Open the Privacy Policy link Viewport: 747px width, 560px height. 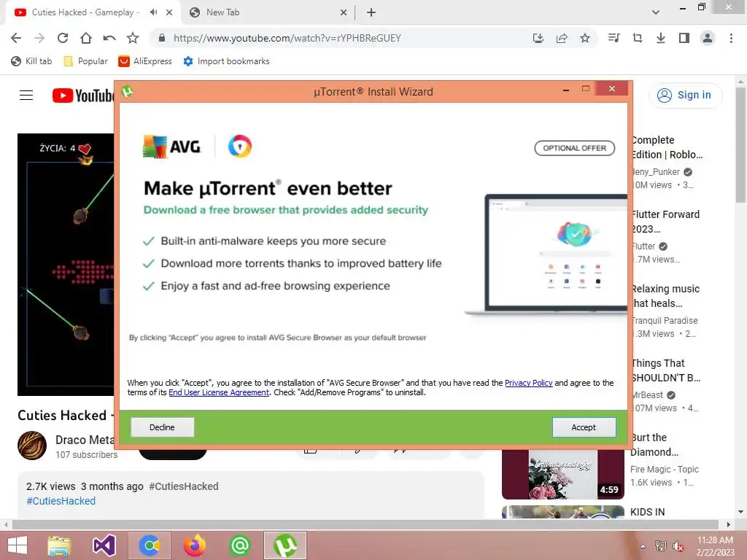pos(528,383)
